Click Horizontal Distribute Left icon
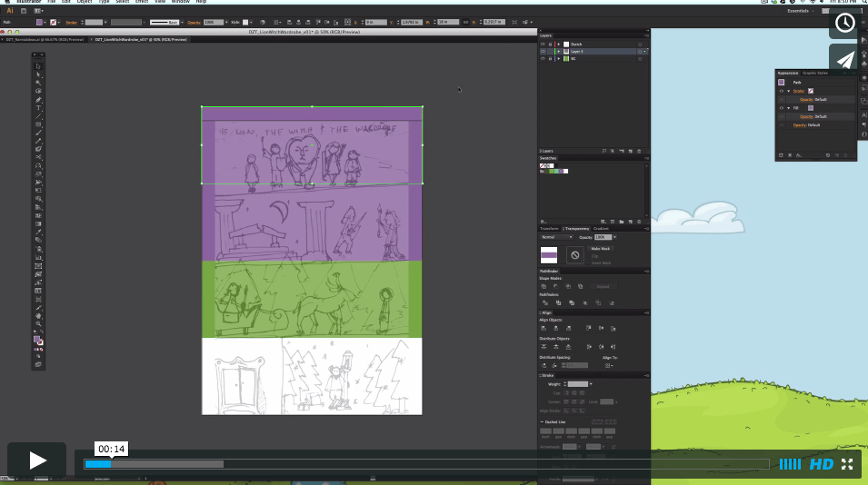The image size is (868, 485). pyautogui.click(x=589, y=347)
